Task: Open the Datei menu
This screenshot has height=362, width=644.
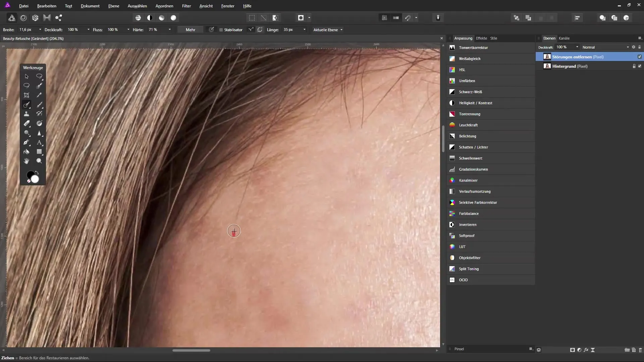Action: [x=23, y=6]
